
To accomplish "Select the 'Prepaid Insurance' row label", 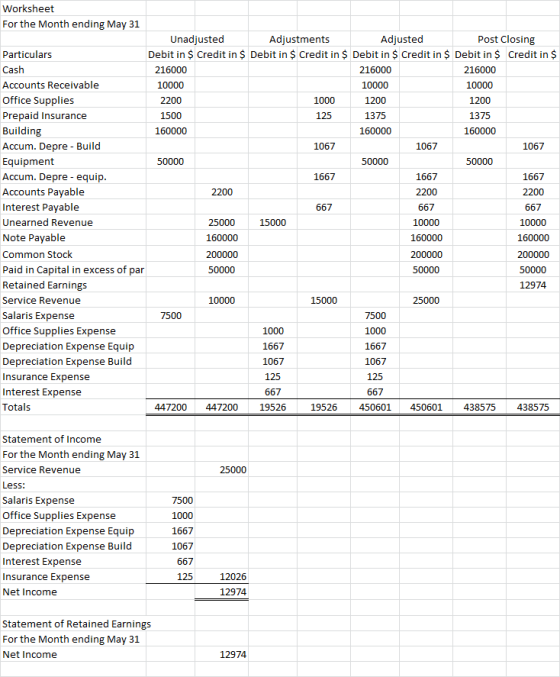I will point(44,116).
